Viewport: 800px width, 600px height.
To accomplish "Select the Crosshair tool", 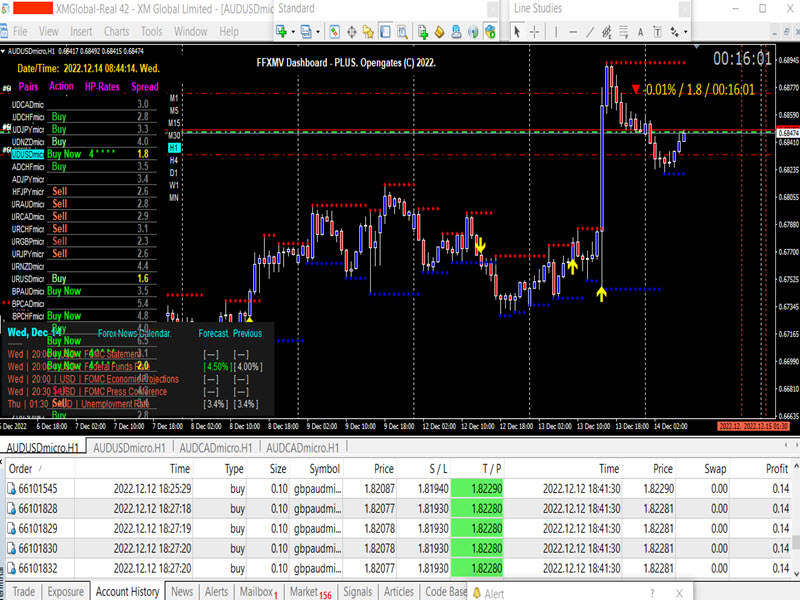I will (534, 32).
